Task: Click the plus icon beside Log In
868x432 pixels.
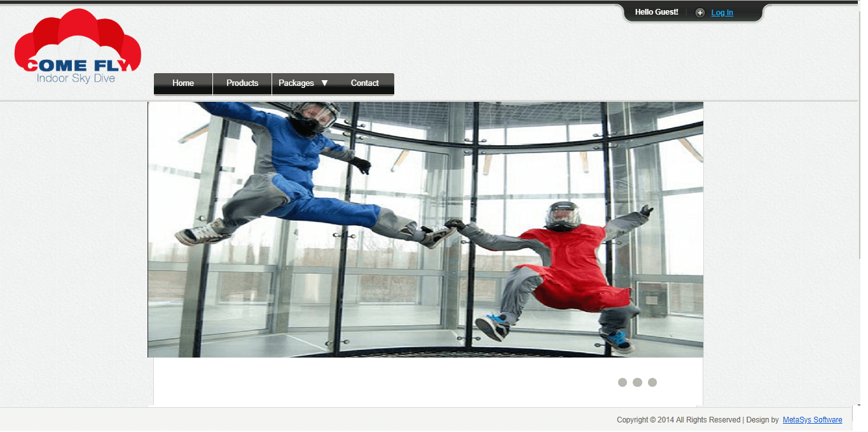Action: tap(699, 13)
